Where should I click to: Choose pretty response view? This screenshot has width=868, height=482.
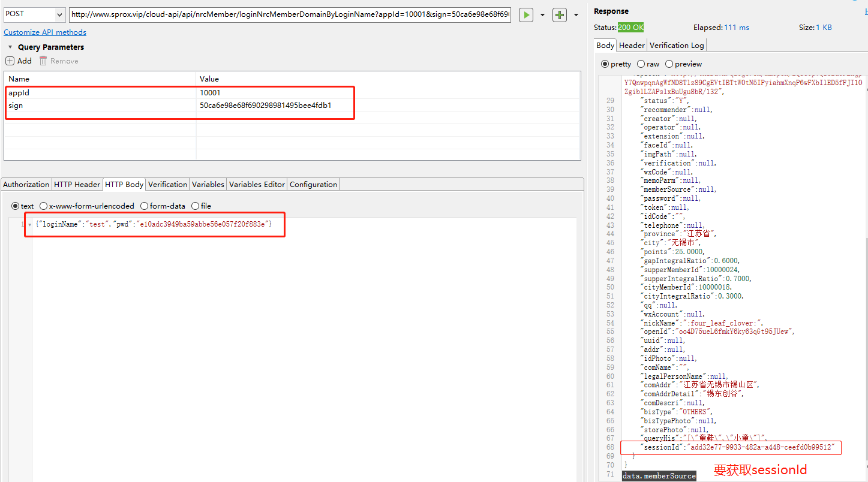point(605,64)
